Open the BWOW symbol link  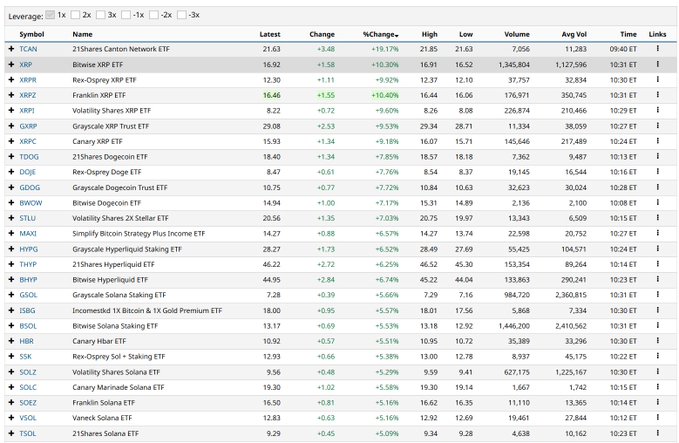pyautogui.click(x=31, y=203)
